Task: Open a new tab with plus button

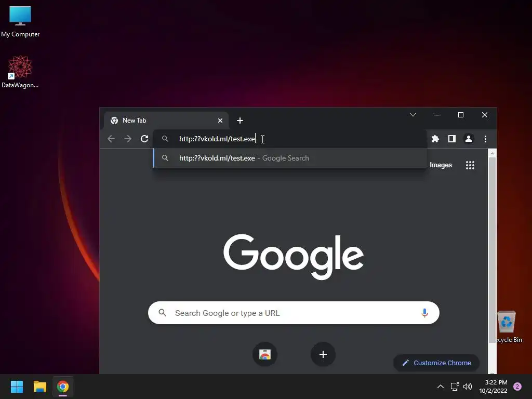Action: click(240, 121)
